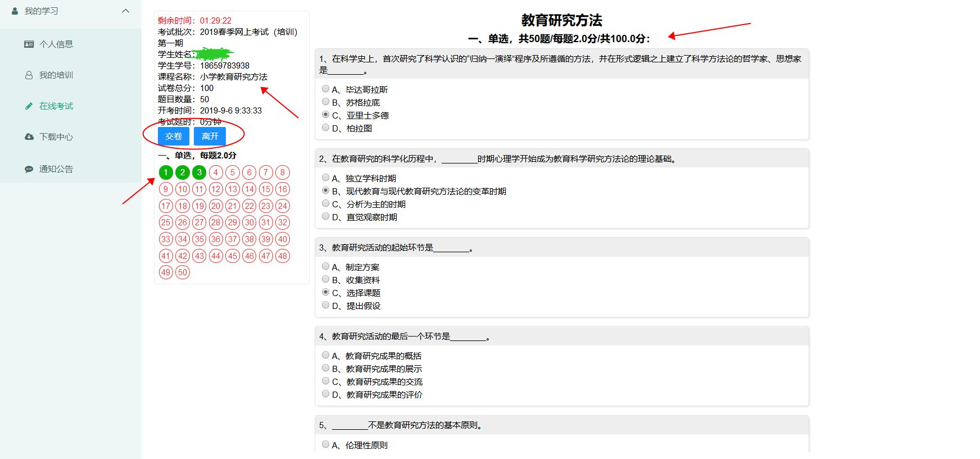Click start time 2019-9-6 9:33:33
The width and height of the screenshot is (980, 459).
click(x=231, y=111)
